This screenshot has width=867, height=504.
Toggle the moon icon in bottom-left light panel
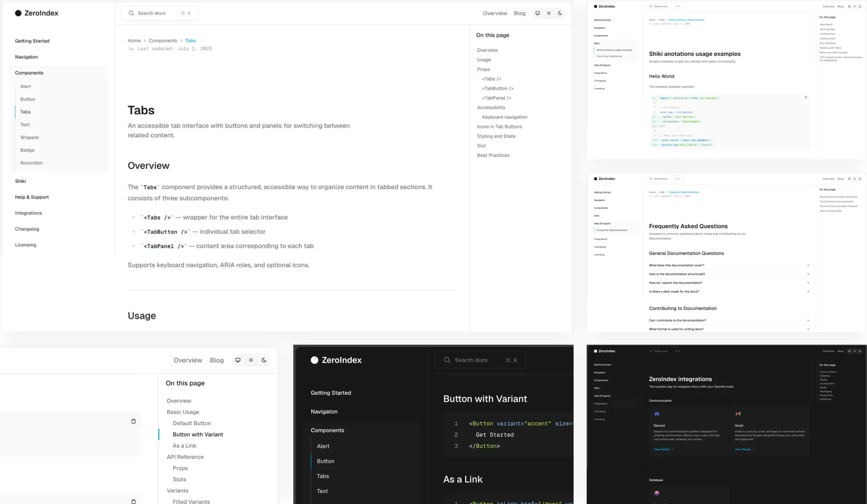pos(264,360)
